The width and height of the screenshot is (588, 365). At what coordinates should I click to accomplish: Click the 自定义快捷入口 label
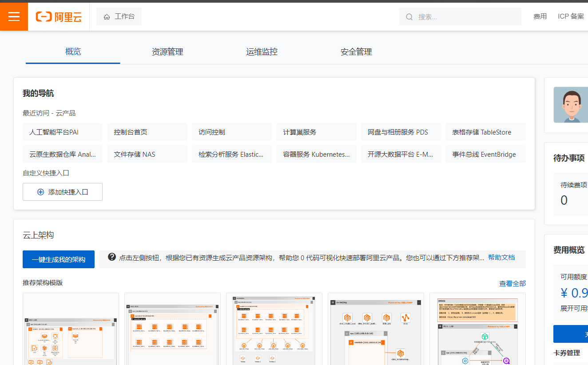click(x=46, y=173)
